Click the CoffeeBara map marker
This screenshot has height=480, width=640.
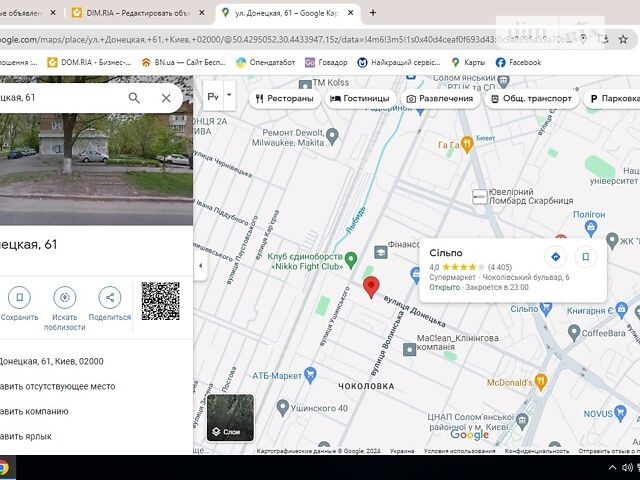pyautogui.click(x=574, y=333)
